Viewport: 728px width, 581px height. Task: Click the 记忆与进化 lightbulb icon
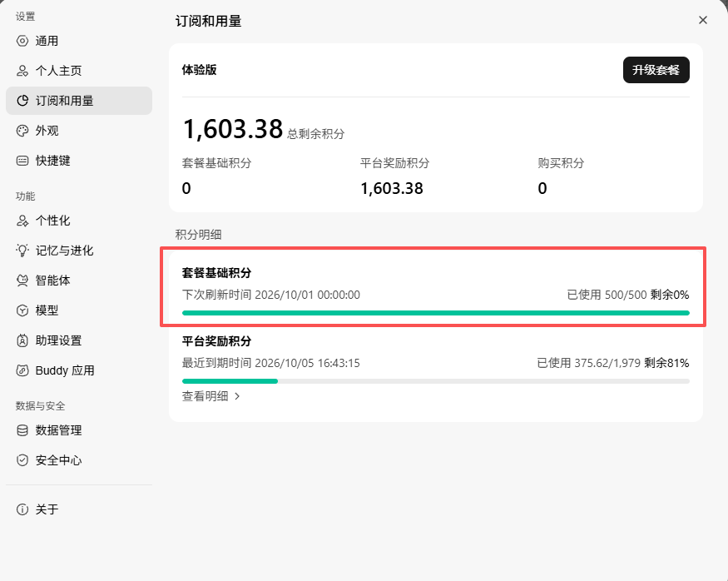coord(22,251)
